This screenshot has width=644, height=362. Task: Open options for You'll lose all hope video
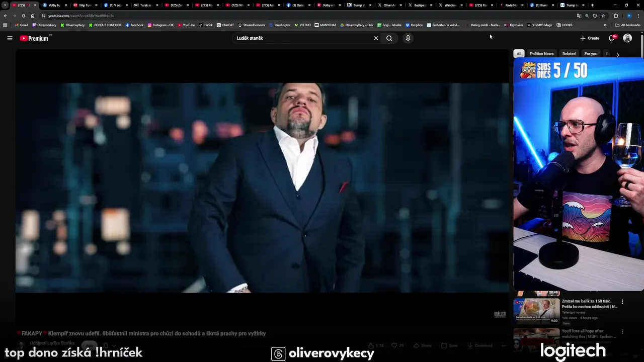click(x=622, y=332)
